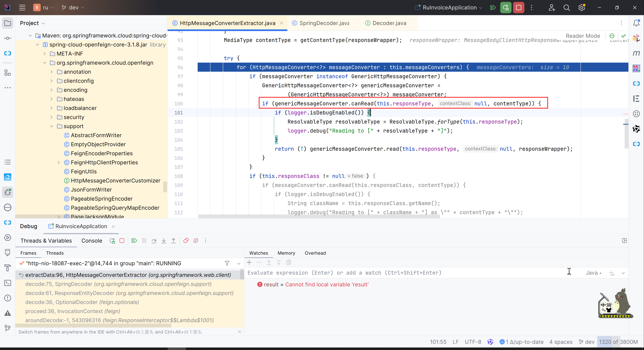Viewport: 644px width, 350px height.
Task: Stop RuInvoiceApplication red button
Action: (519, 8)
